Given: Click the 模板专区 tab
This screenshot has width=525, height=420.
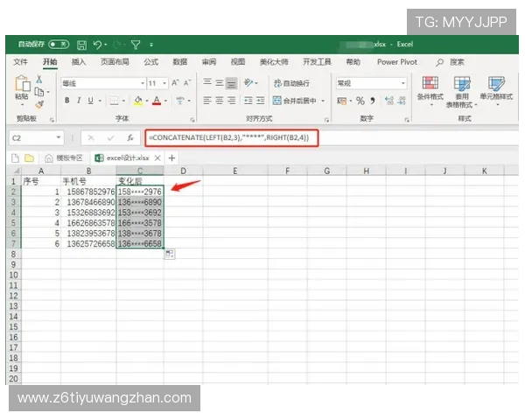Looking at the screenshot, I should click(64, 158).
